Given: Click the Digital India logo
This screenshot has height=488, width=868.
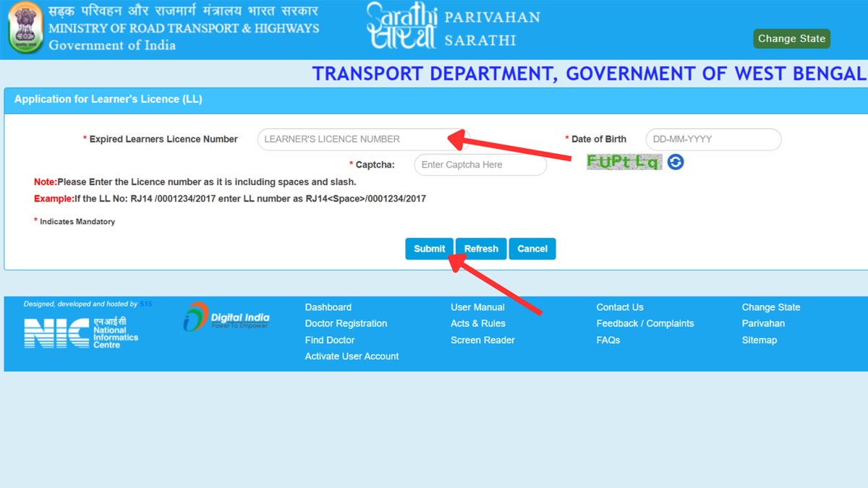Looking at the screenshot, I should [x=228, y=318].
